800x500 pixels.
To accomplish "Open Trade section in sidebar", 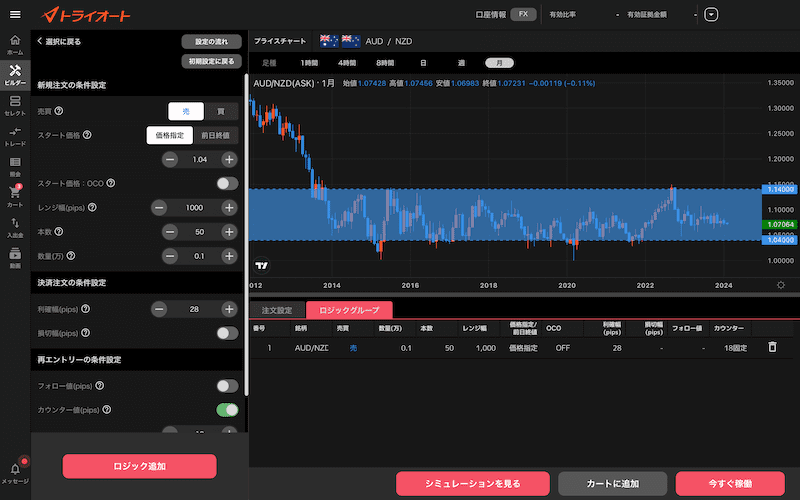I will coord(15,137).
